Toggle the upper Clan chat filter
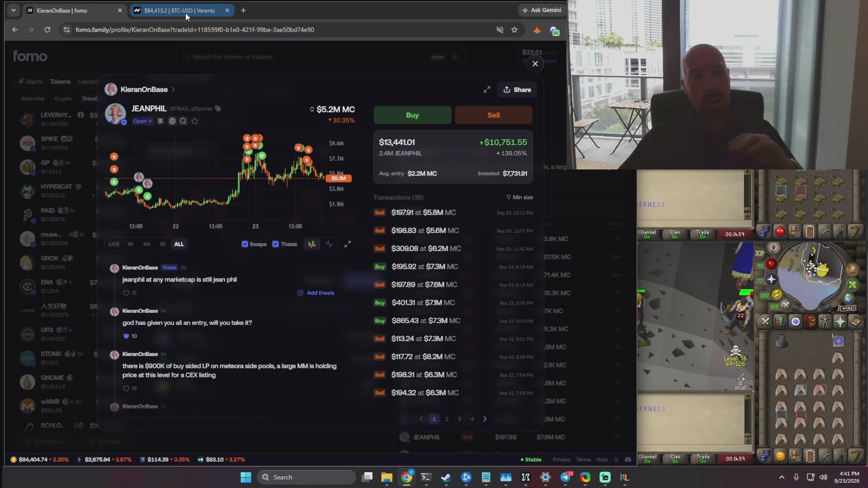The width and height of the screenshot is (868, 488). tap(675, 234)
